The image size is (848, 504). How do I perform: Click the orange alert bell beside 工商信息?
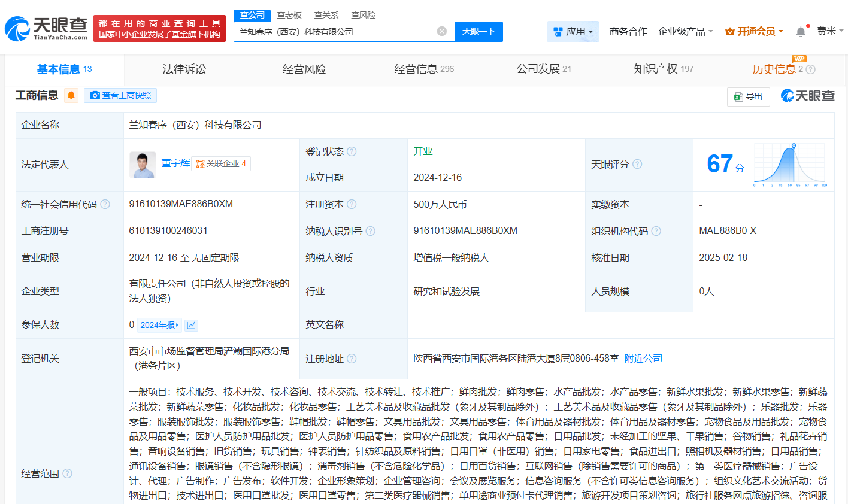point(71,95)
